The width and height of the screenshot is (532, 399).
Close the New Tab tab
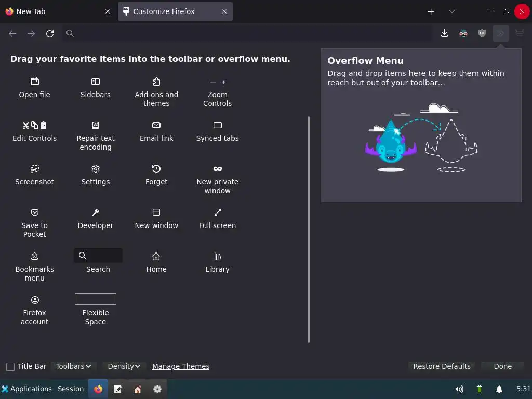[x=108, y=11]
